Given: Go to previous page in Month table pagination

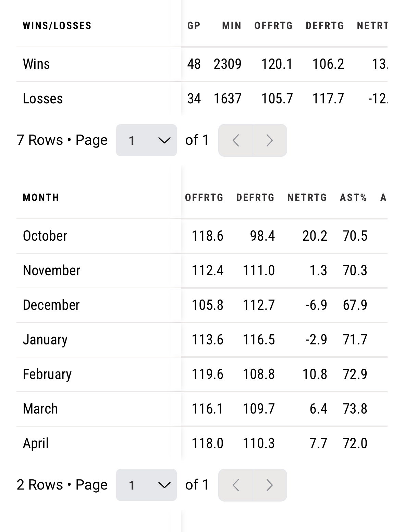Looking at the screenshot, I should pos(235,485).
